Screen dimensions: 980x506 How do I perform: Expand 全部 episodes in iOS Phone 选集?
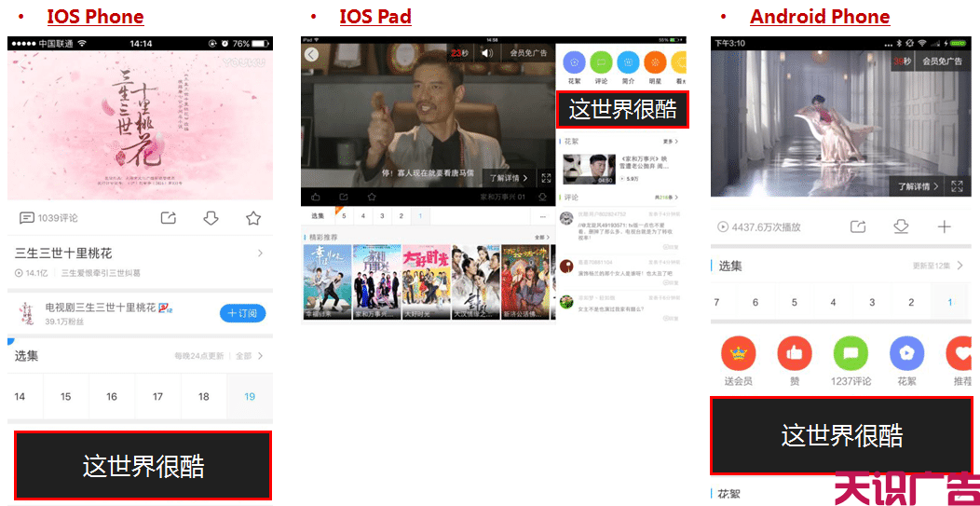249,356
